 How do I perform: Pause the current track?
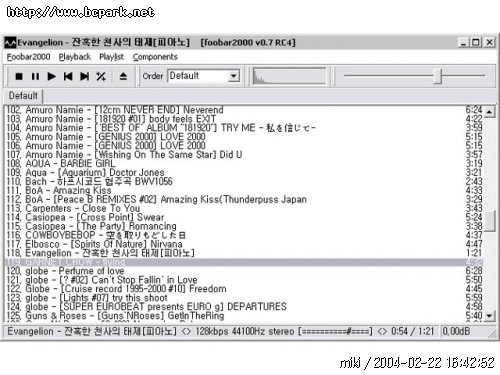click(35, 76)
